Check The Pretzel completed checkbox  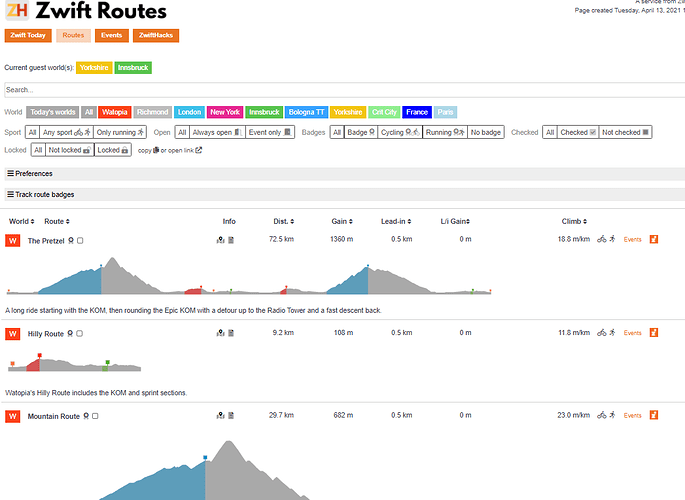(80, 241)
